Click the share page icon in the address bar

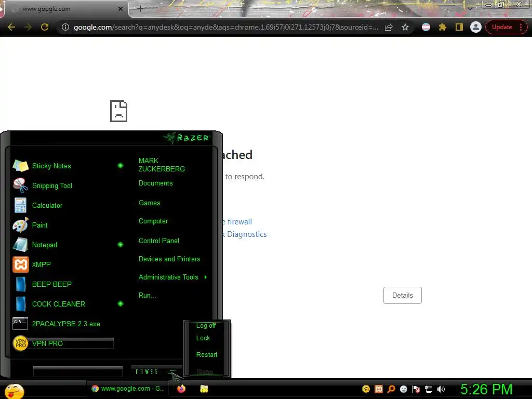click(389, 27)
